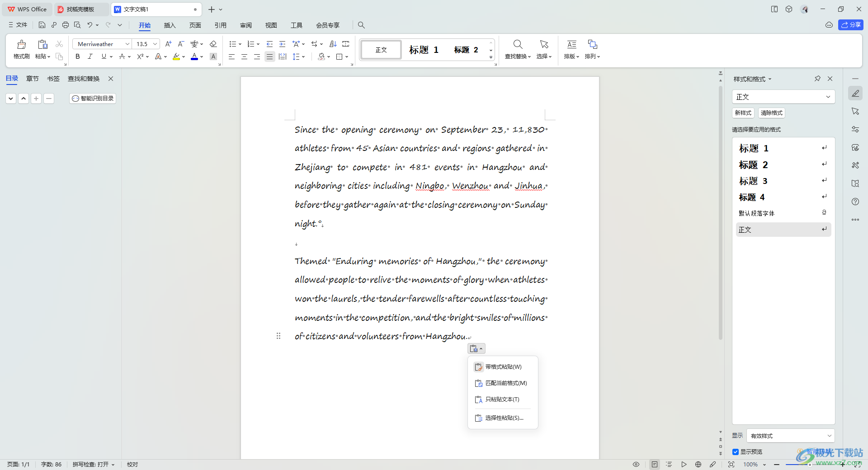
Task: Toggle Underline formatting
Action: (104, 56)
